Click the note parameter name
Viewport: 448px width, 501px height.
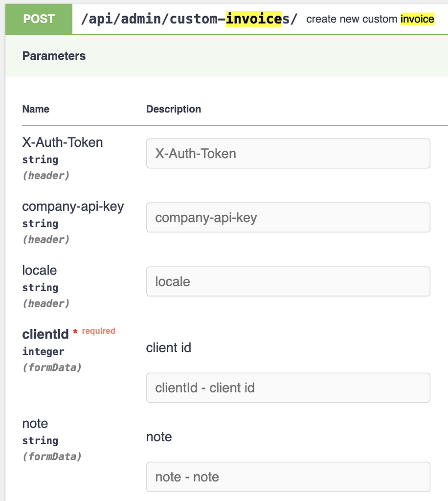click(x=35, y=423)
